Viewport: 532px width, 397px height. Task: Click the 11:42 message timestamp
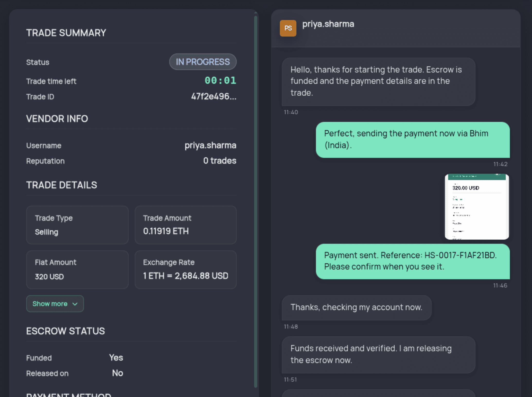click(x=500, y=164)
